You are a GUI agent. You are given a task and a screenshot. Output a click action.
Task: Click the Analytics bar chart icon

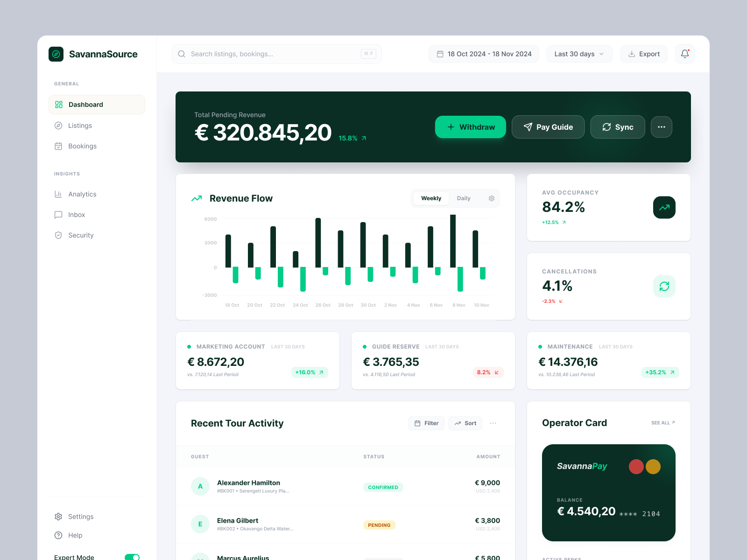(x=58, y=194)
